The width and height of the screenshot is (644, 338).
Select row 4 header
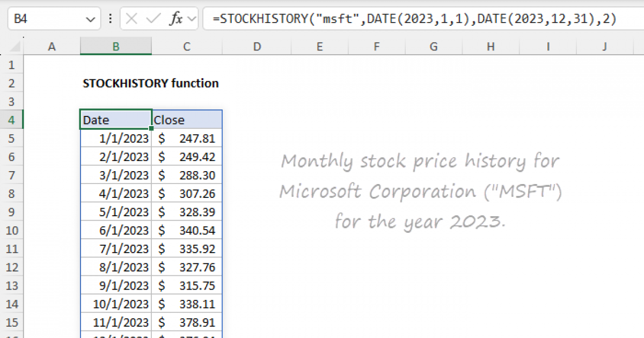click(x=13, y=120)
